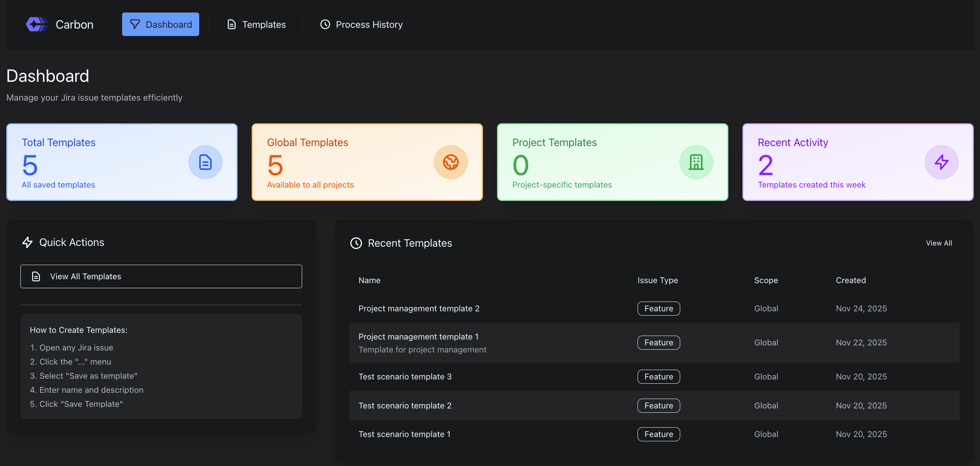The height and width of the screenshot is (466, 980).
Task: Click the Total Templates stat card
Action: tap(122, 162)
